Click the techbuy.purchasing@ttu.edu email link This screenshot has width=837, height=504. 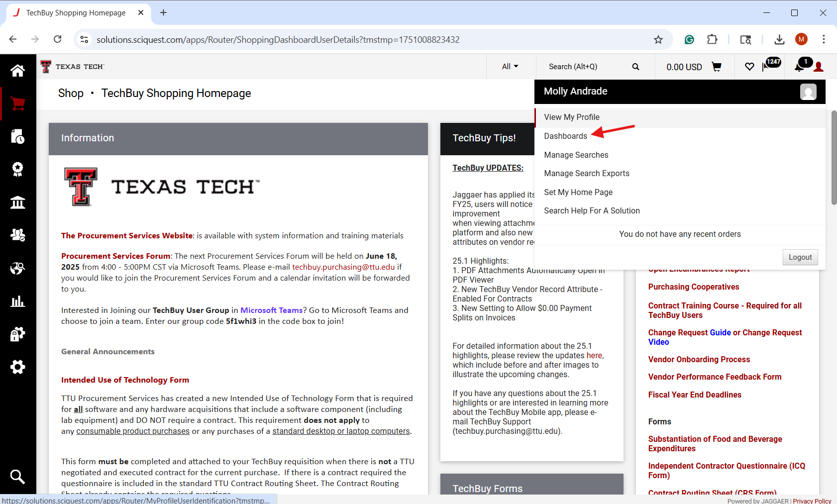point(343,267)
